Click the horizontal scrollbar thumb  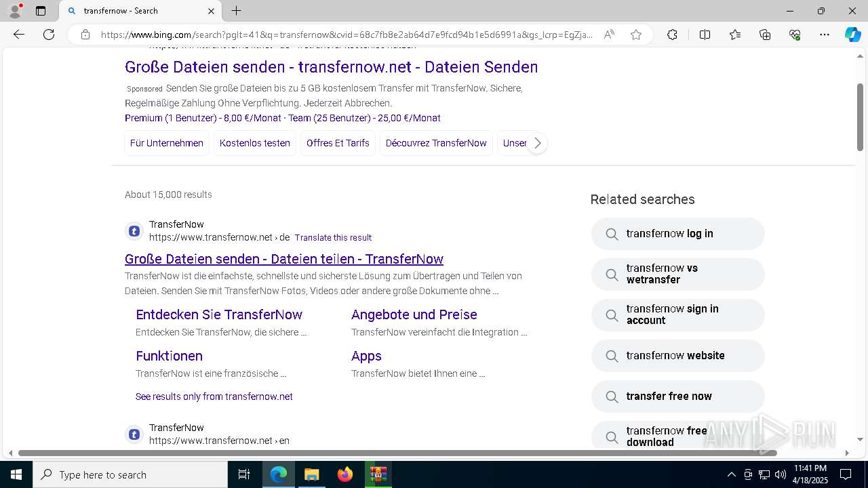[397, 453]
